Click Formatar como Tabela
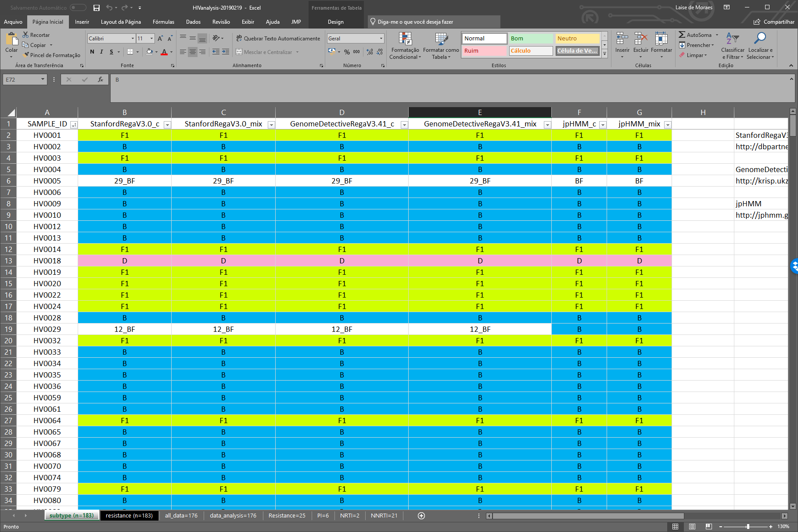Viewport: 798px width, 532px height. coord(441,46)
